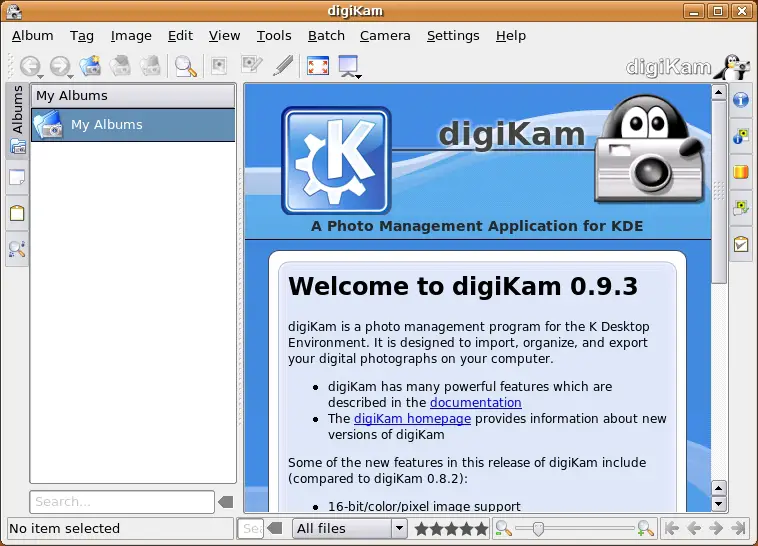Screen dimensions: 758x546
Task: Open the Settings menu
Action: tap(453, 36)
